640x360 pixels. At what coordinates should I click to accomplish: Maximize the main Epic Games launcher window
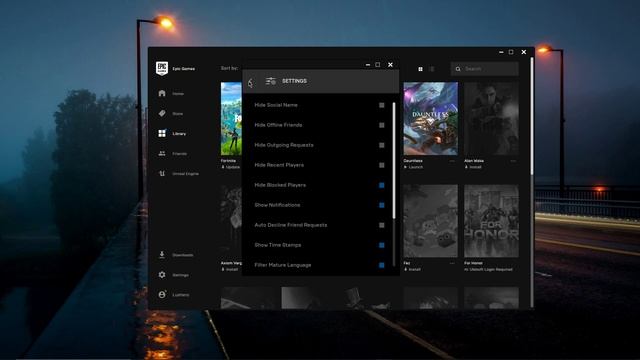(x=511, y=52)
